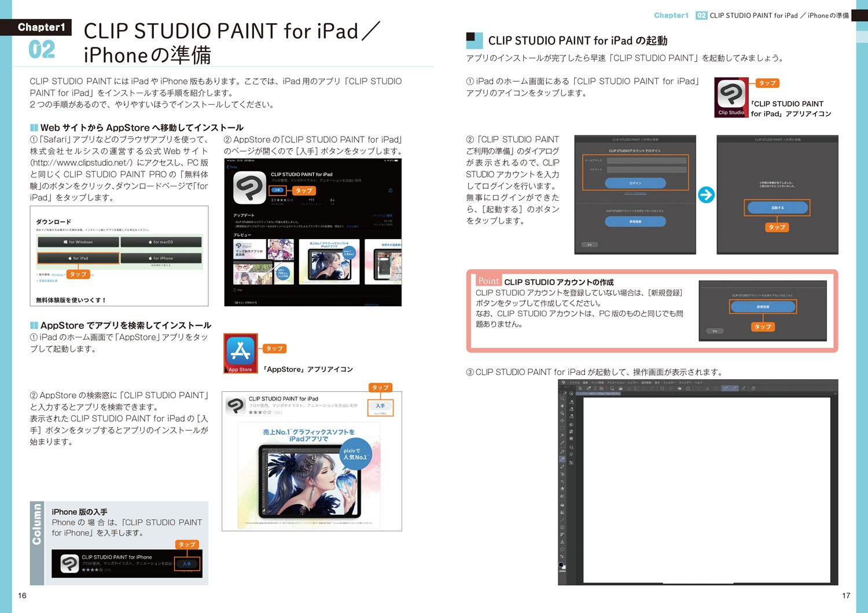Select the Pen tool in tool palette
868x613 pixels.
(562, 452)
